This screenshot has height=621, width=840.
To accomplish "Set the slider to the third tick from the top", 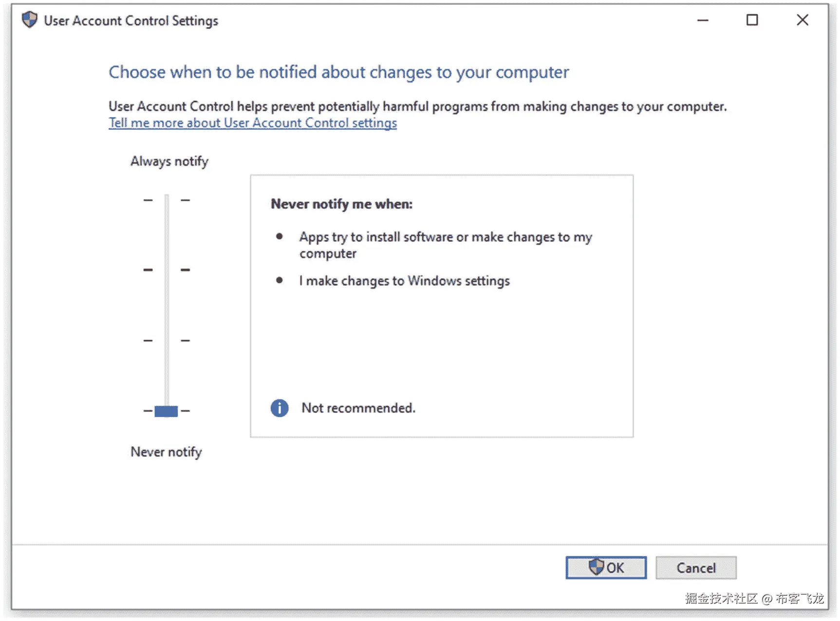I will click(167, 340).
